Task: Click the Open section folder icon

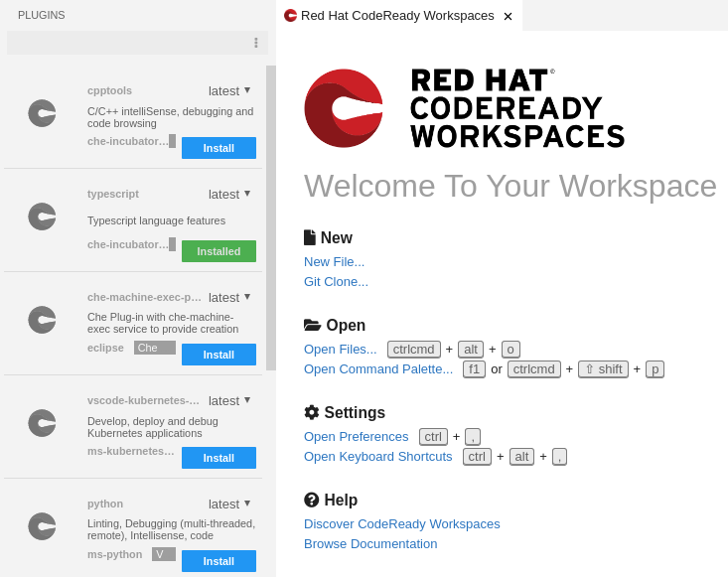Action: 313,325
